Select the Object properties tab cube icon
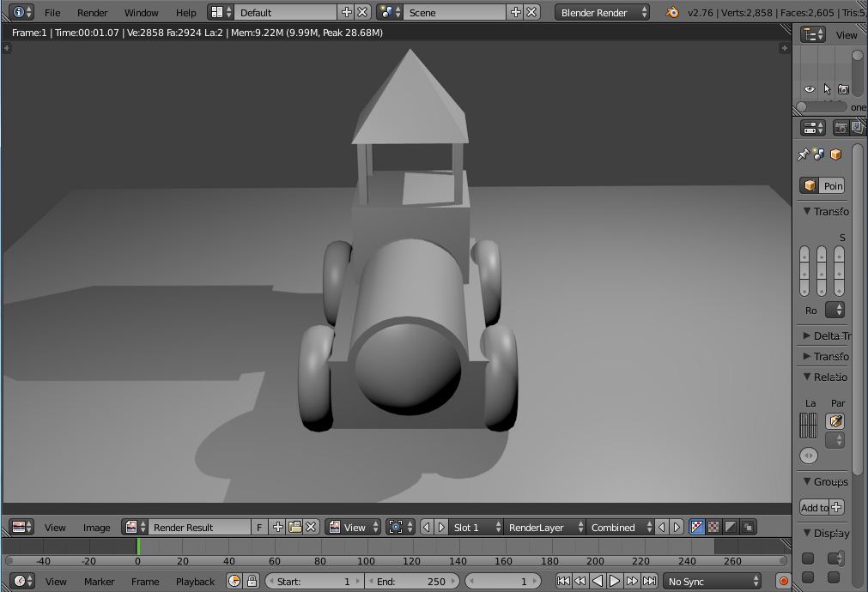This screenshot has height=592, width=868. tap(835, 154)
